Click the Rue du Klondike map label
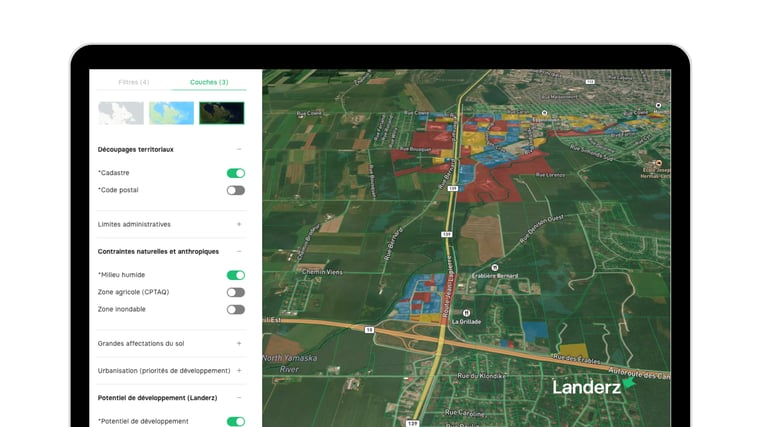 tap(481, 376)
